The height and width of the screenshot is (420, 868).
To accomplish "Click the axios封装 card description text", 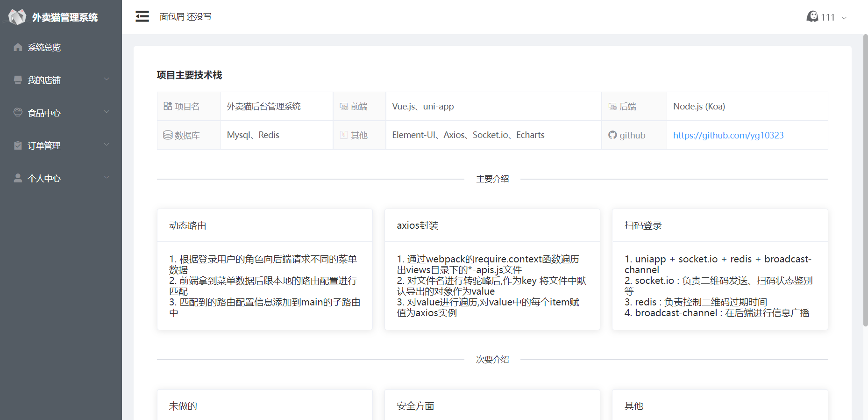I will [492, 286].
